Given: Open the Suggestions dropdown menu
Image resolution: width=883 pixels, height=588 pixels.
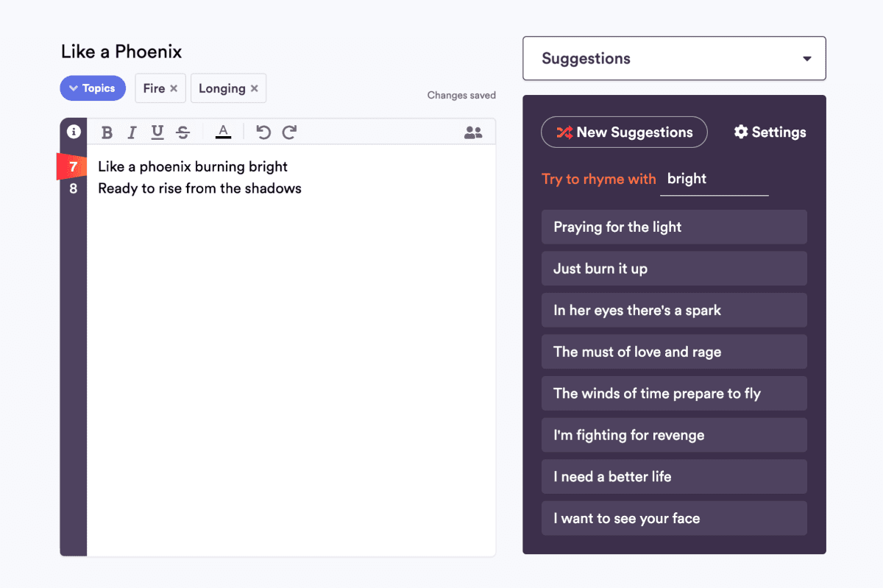Looking at the screenshot, I should (x=674, y=58).
